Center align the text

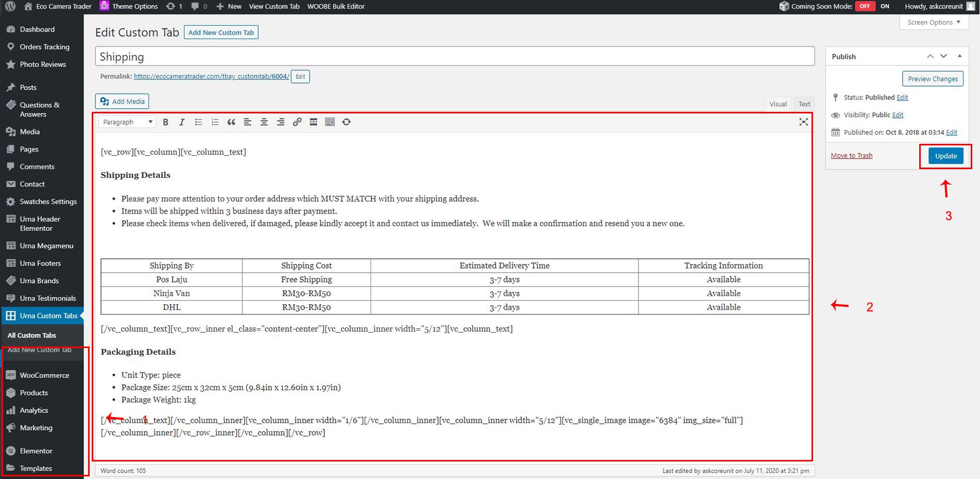click(264, 122)
